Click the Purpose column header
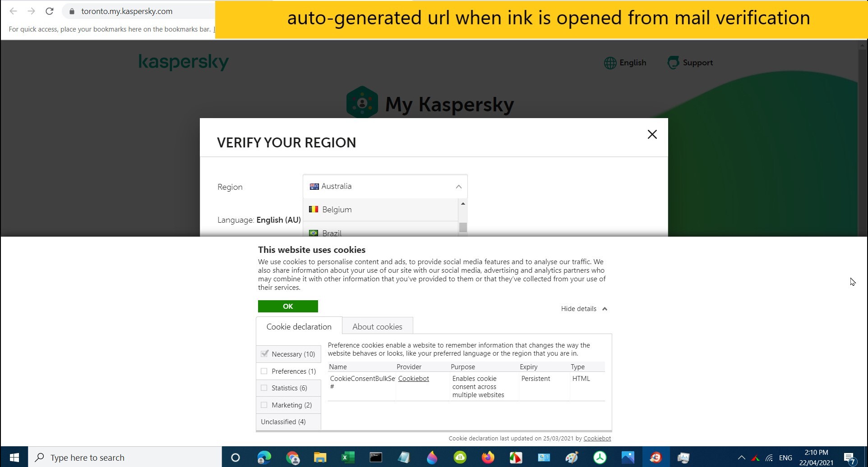This screenshot has height=467, width=868. (463, 367)
